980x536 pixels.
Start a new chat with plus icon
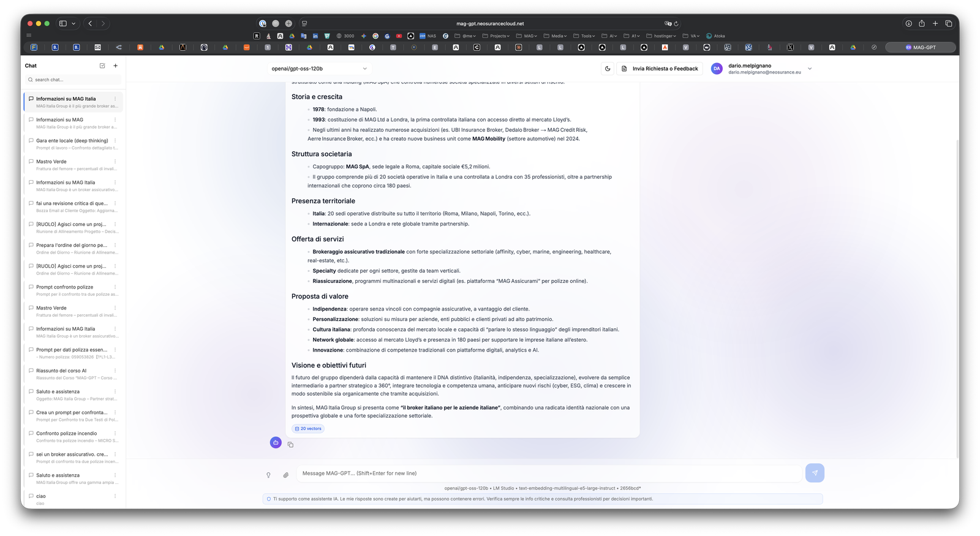115,66
